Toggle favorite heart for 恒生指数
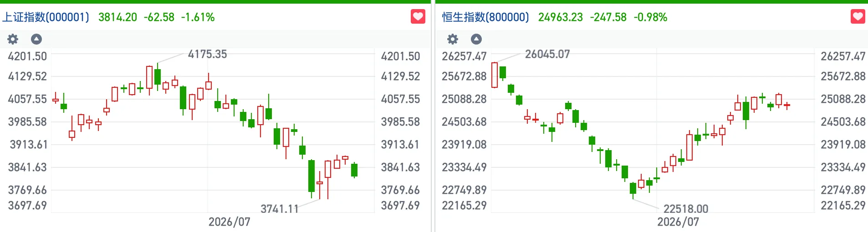868x232 pixels. click(858, 17)
